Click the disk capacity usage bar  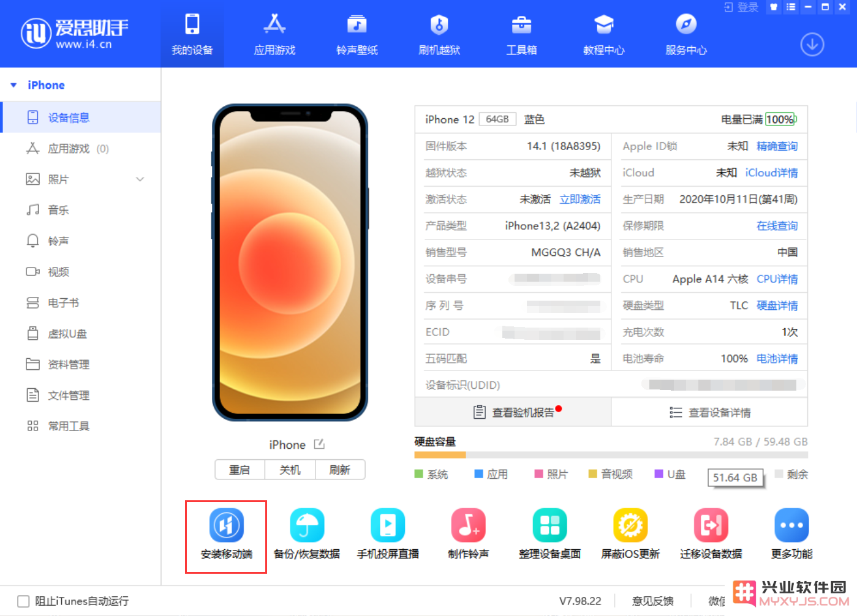point(611,455)
